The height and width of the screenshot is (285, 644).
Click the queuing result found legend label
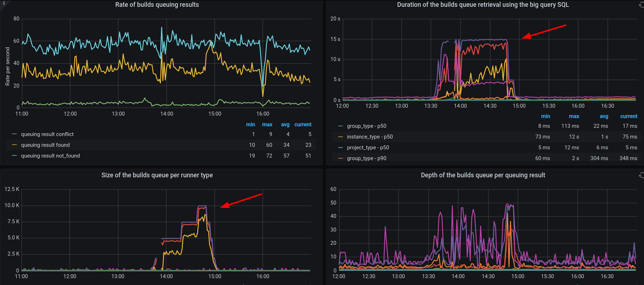pyautogui.click(x=45, y=145)
